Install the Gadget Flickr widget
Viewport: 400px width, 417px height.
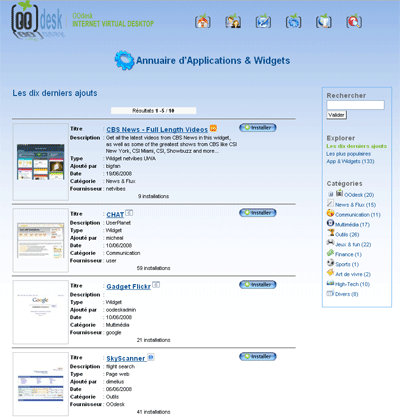click(x=258, y=285)
